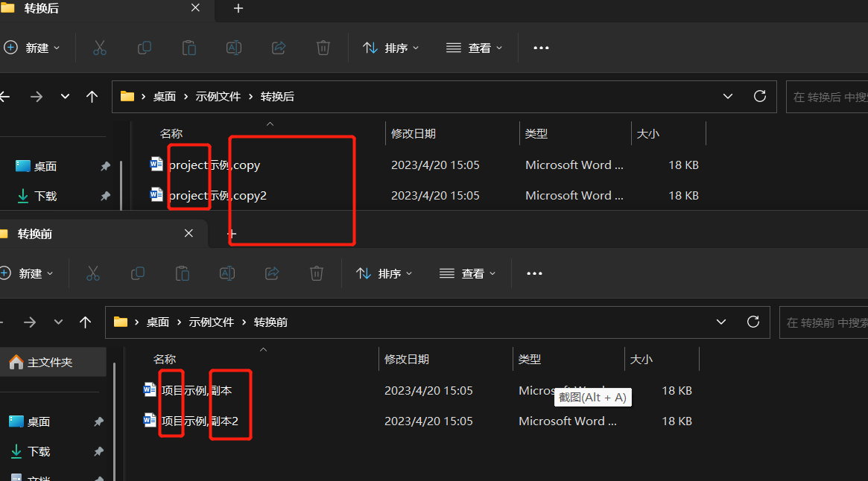
Task: Click the Delete trash icon
Action: click(323, 48)
